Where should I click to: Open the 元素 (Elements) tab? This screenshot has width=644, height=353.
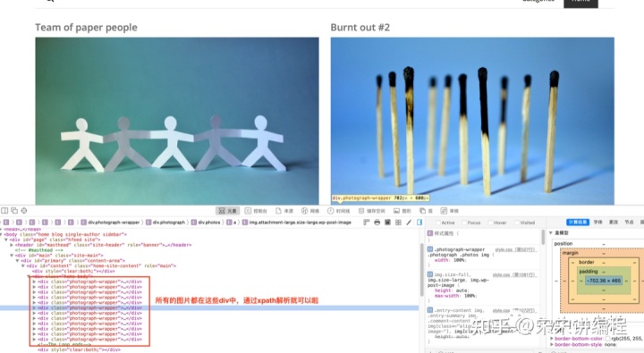point(227,211)
